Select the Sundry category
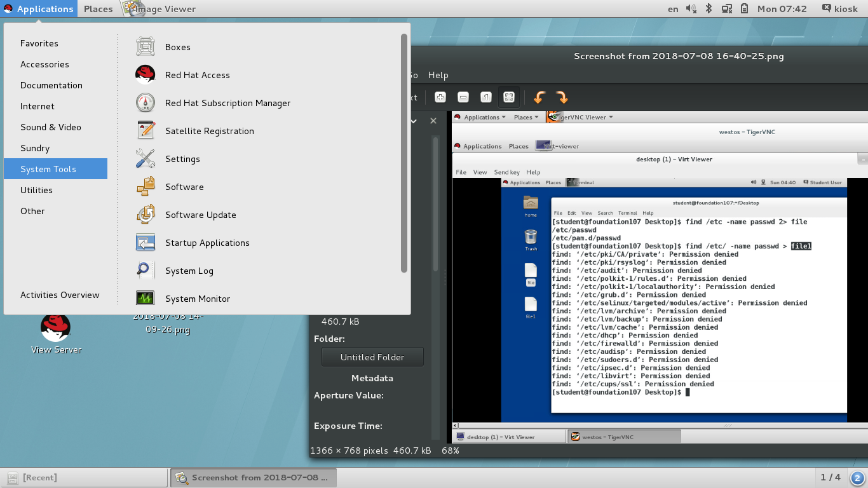 click(x=55, y=148)
